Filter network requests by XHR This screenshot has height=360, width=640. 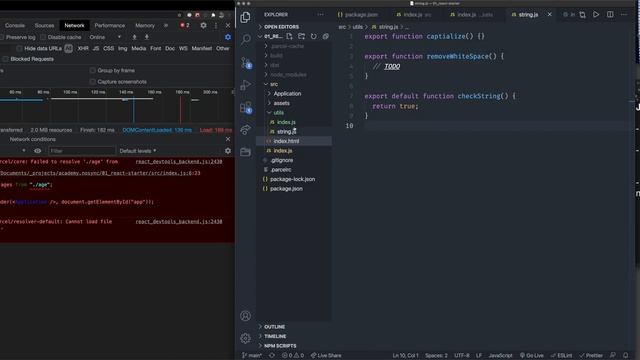point(83,48)
